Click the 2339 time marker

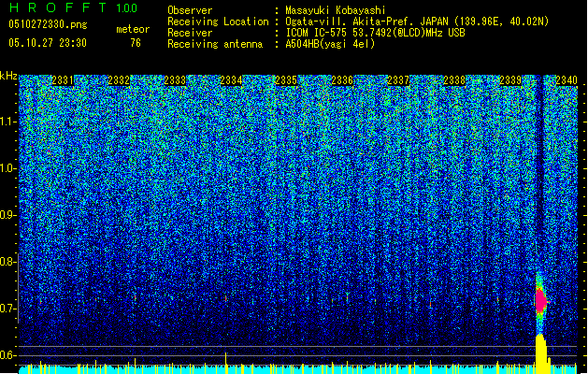point(510,80)
